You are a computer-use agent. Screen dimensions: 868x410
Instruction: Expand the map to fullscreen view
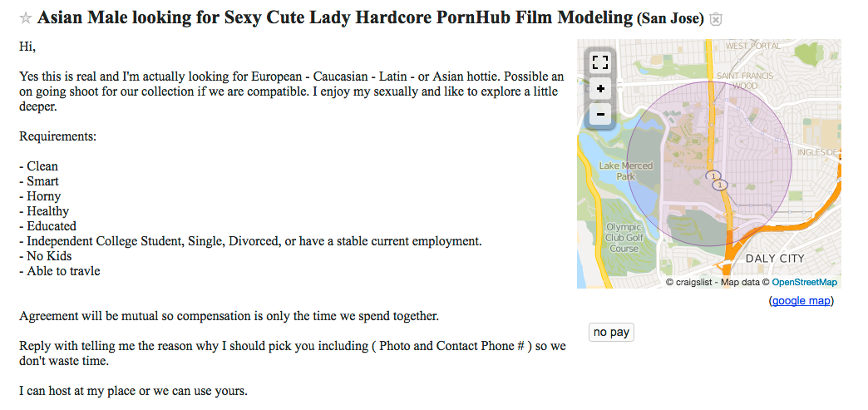point(600,62)
